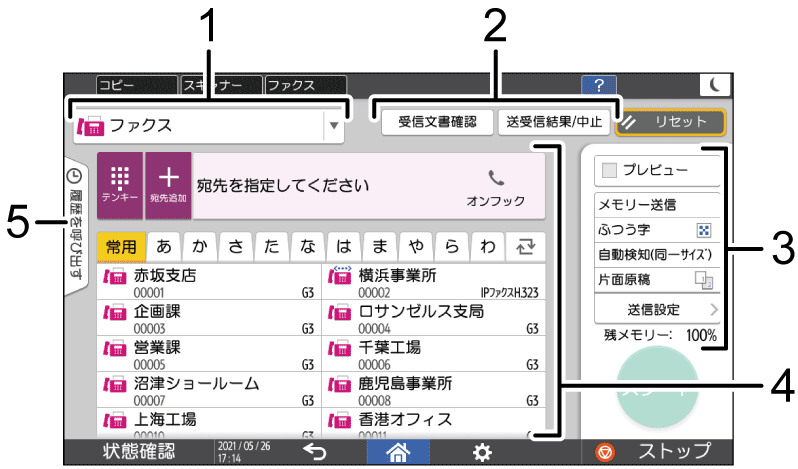Select destination 千葉工場

coord(434,354)
